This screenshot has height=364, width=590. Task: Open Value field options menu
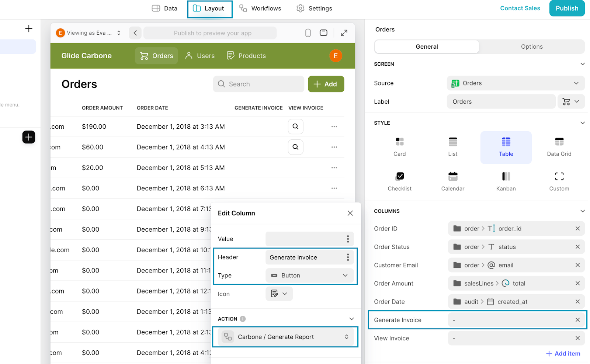(348, 239)
